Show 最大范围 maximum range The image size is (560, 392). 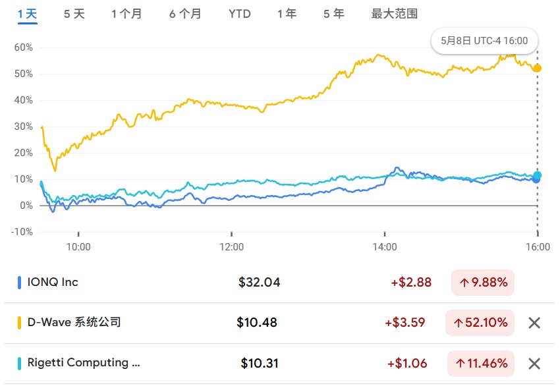(395, 14)
